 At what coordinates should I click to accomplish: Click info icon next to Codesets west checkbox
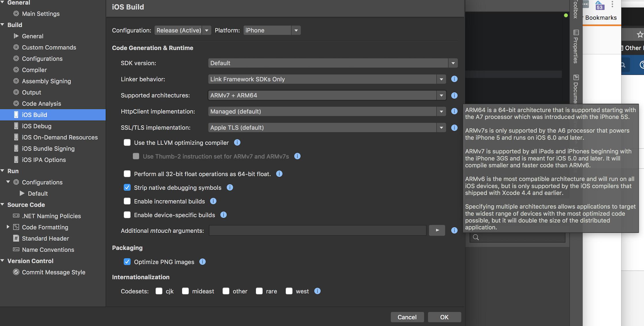coord(317,291)
